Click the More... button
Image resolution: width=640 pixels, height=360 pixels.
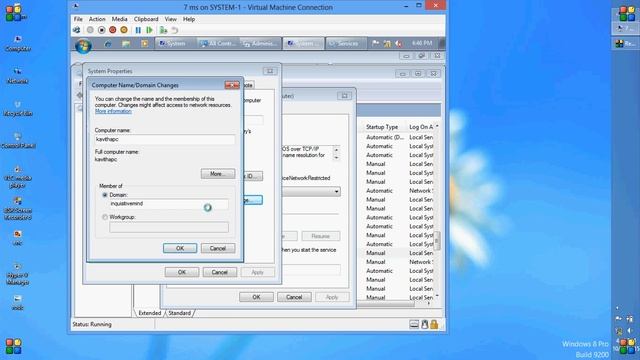218,174
